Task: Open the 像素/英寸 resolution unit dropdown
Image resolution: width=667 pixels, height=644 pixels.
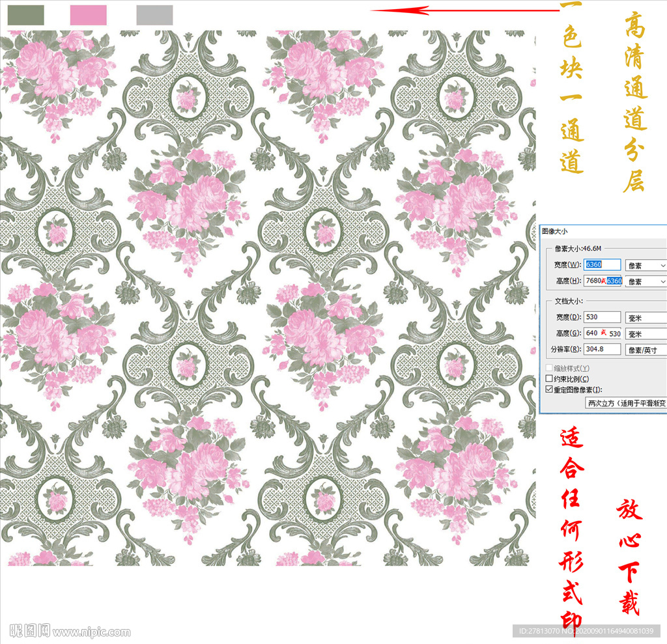Action: click(x=646, y=350)
